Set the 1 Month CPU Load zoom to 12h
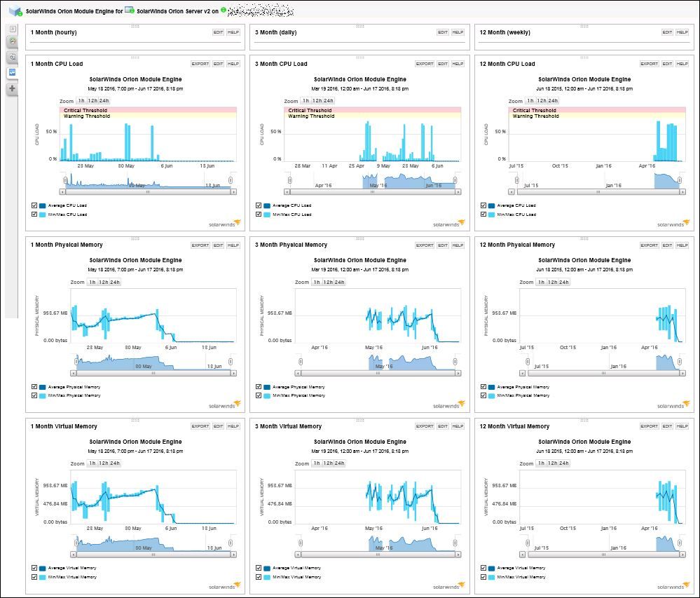 (x=92, y=101)
